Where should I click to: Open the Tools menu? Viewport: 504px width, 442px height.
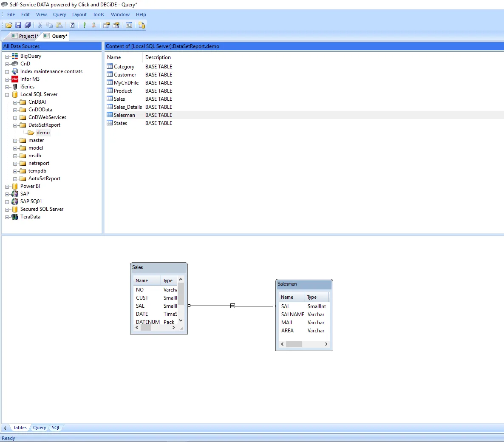click(x=98, y=14)
